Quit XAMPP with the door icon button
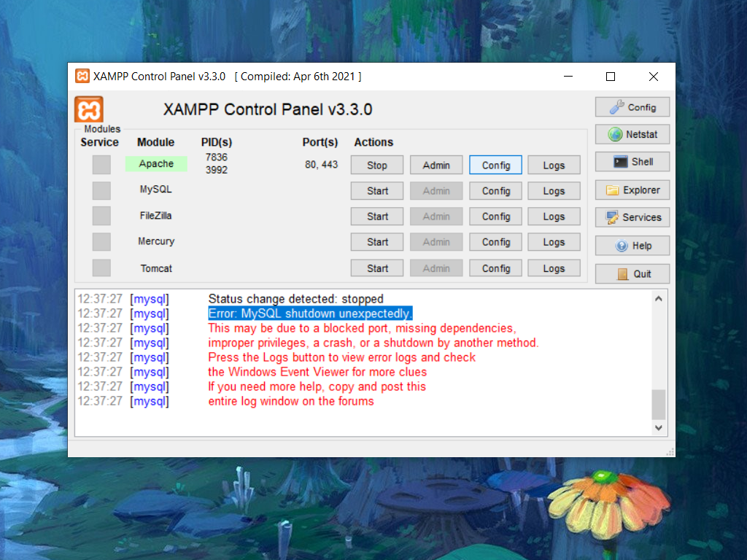Screen dimensions: 747x560 tap(632, 274)
